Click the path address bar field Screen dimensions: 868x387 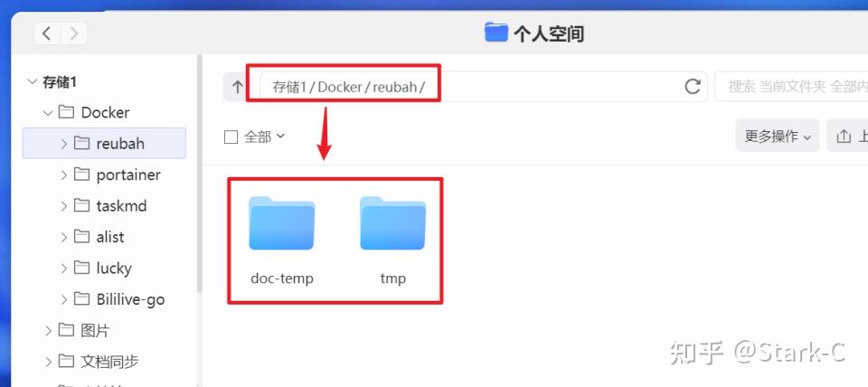point(483,87)
